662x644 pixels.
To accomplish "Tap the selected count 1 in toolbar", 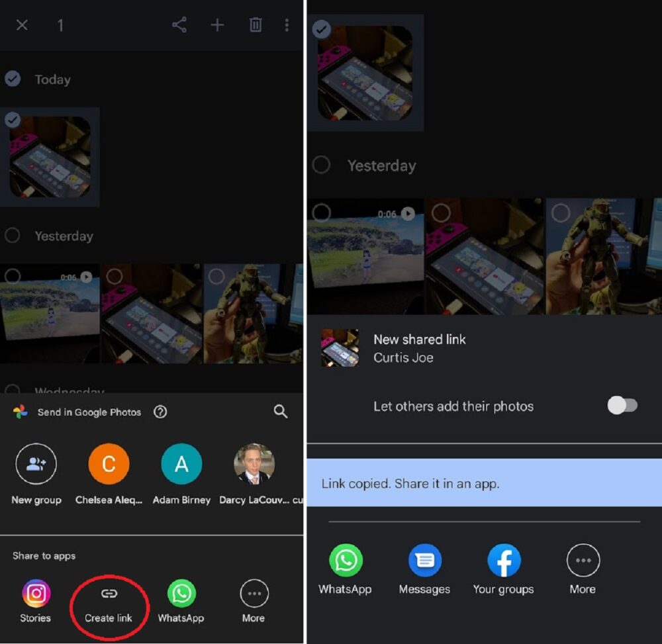I will pyautogui.click(x=60, y=25).
